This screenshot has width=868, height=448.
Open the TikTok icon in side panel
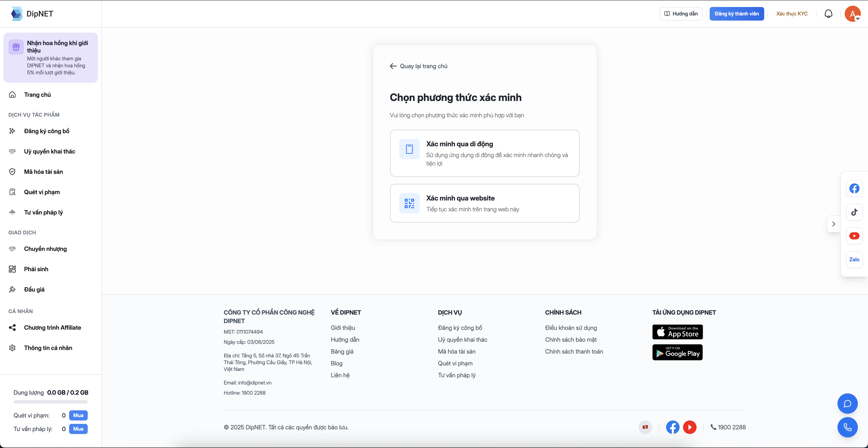(854, 212)
